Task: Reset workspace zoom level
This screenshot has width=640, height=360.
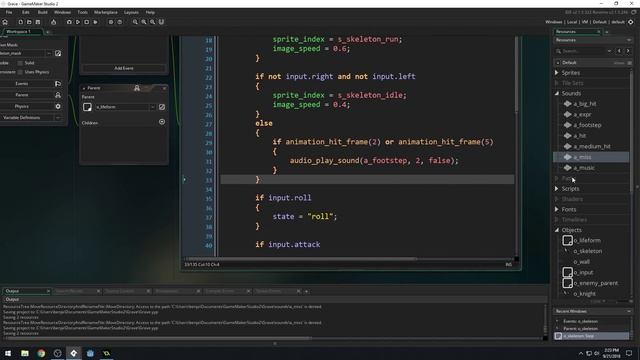Action: 153,22
